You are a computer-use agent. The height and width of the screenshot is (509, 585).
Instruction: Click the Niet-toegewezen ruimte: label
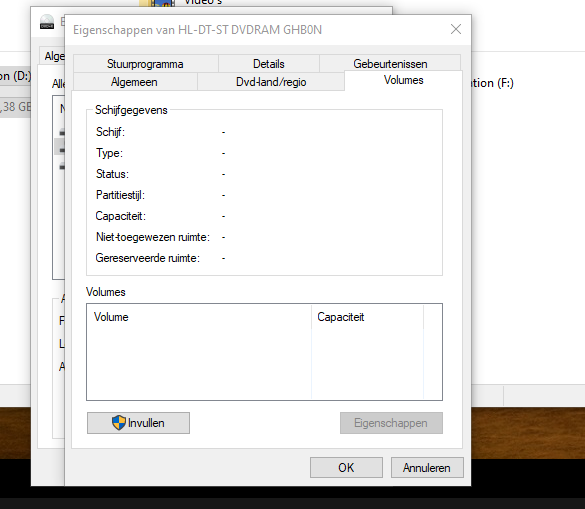[153, 237]
